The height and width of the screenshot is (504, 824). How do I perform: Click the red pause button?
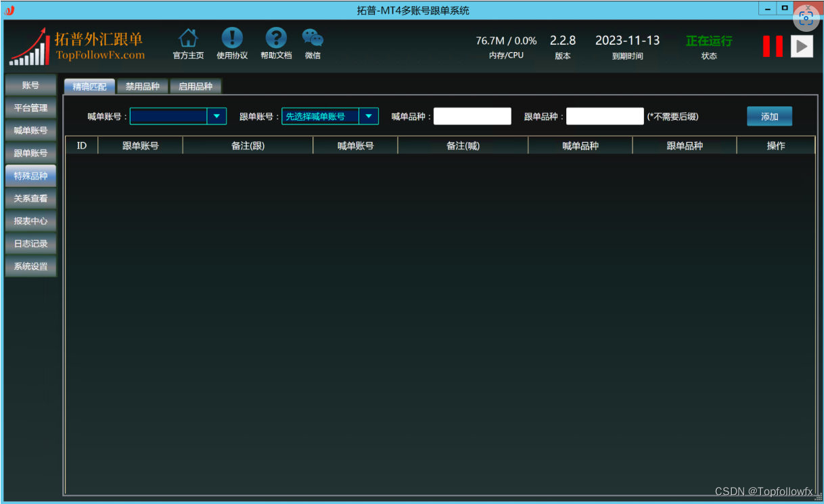pyautogui.click(x=773, y=46)
